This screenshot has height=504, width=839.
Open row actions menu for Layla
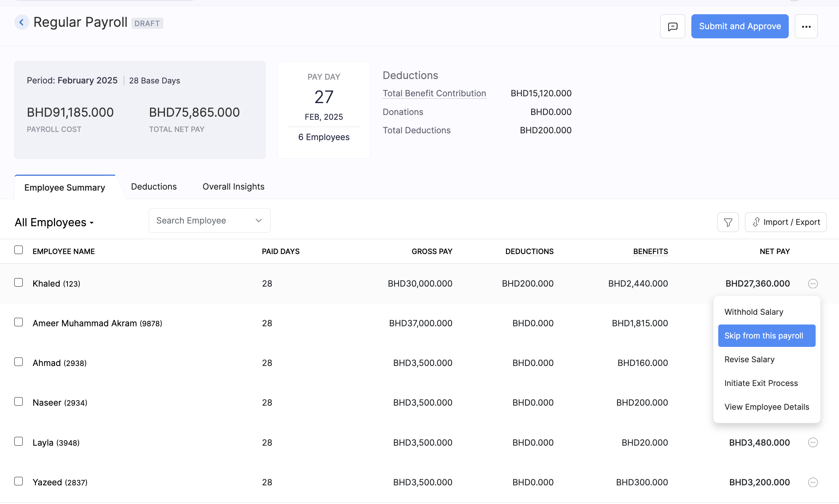point(813,442)
